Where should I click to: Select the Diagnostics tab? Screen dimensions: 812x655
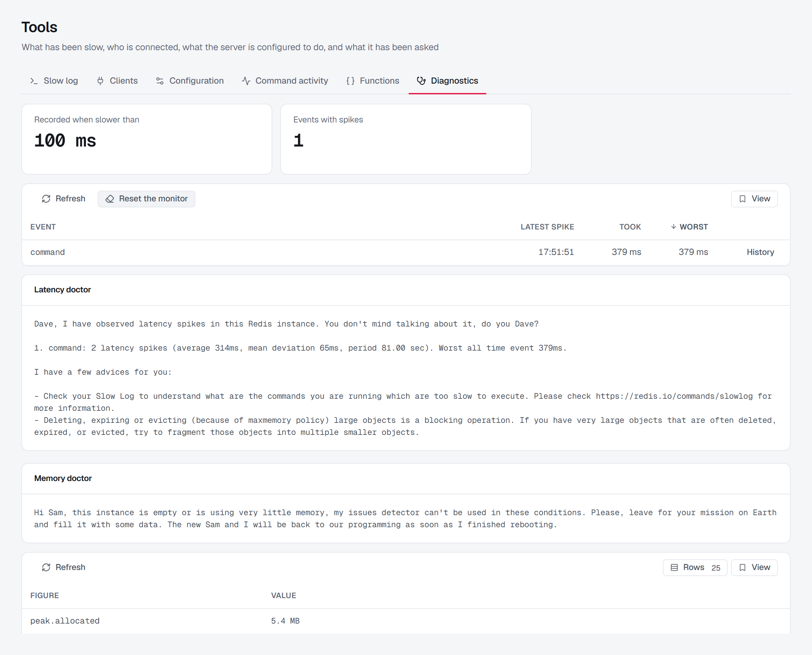click(x=447, y=81)
